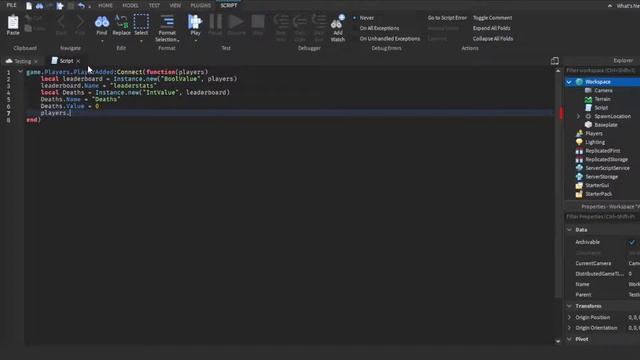Click the Baseplate part icon

[588, 124]
